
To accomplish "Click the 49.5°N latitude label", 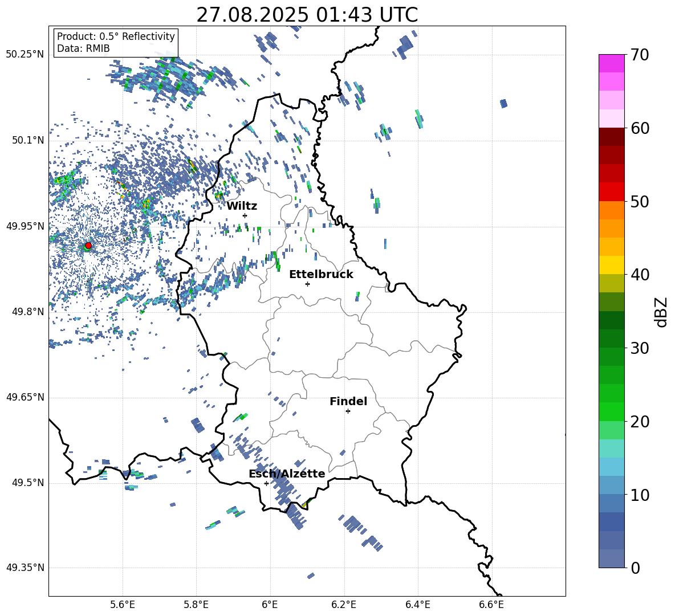I will [x=28, y=483].
